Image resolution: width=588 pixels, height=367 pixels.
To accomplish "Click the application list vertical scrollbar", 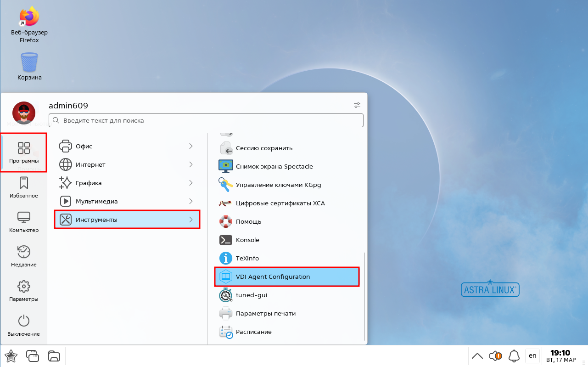I will [x=364, y=296].
